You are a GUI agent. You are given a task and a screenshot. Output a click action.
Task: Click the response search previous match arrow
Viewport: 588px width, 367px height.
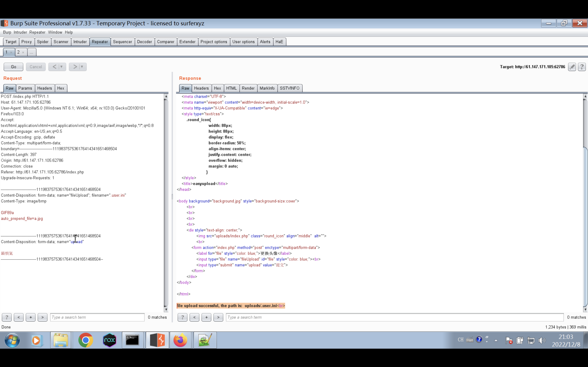(194, 317)
